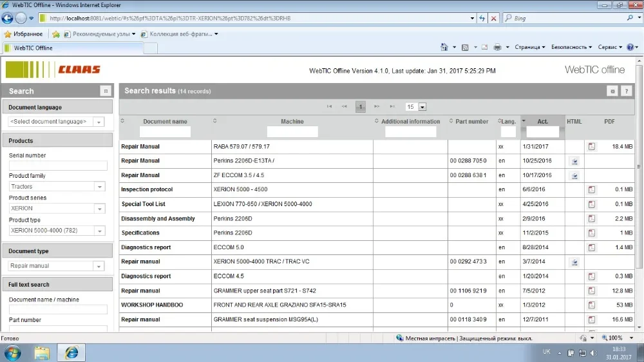Open the Document language dropdown
The height and width of the screenshot is (362, 644).
99,122
